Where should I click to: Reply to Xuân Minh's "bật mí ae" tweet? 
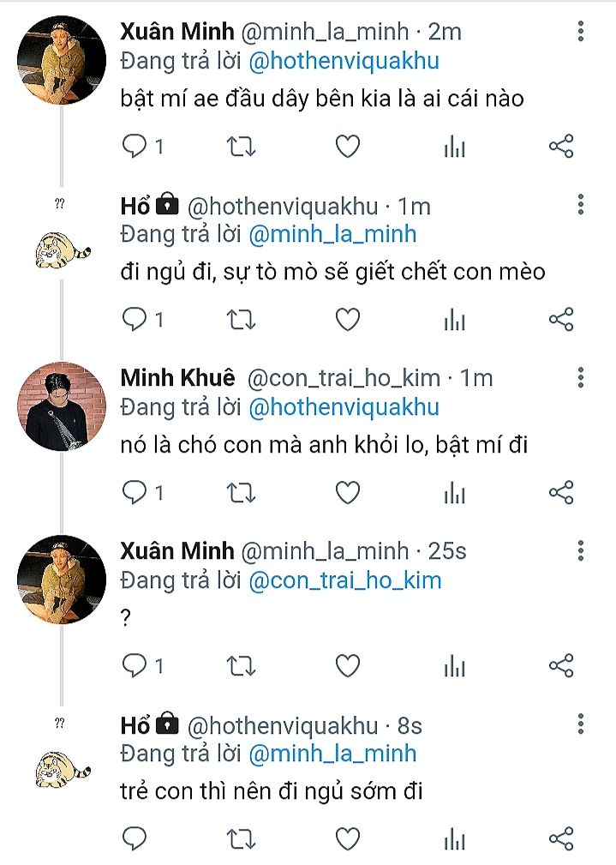[x=135, y=147]
